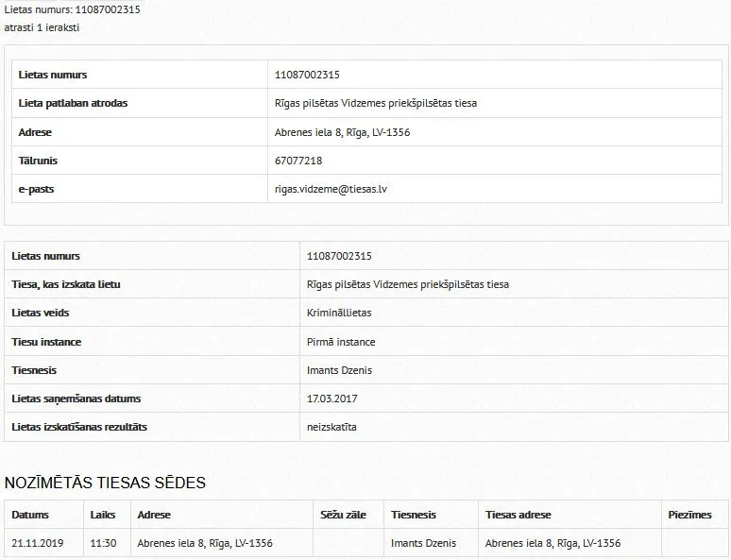Click the hearing time 11:30
Image resolution: width=731 pixels, height=560 pixels.
pyautogui.click(x=103, y=543)
